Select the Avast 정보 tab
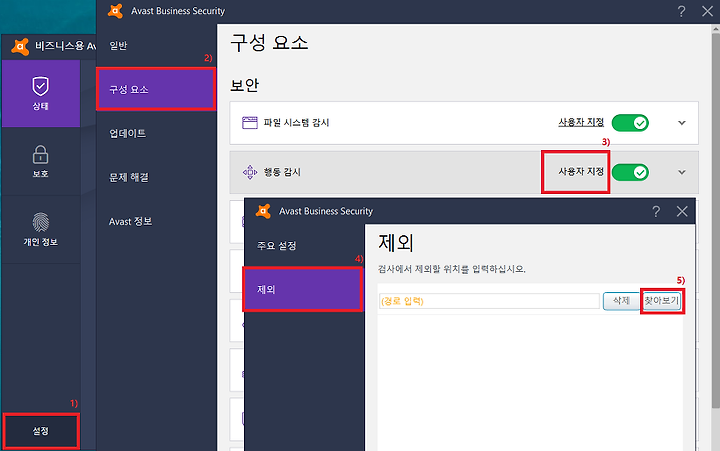720x451 pixels. [x=156, y=221]
